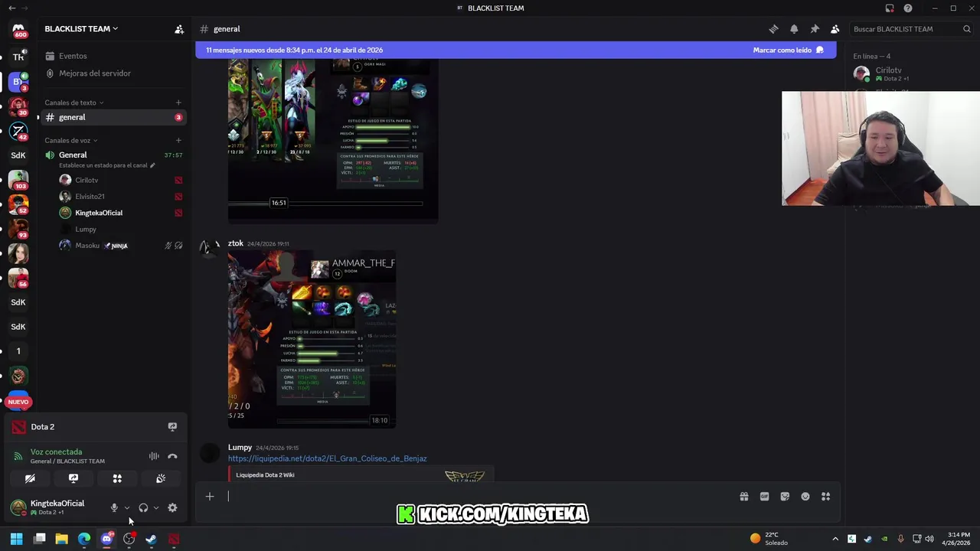The width and height of the screenshot is (980, 551).
Task: Open the sticker picker
Action: 785,496
